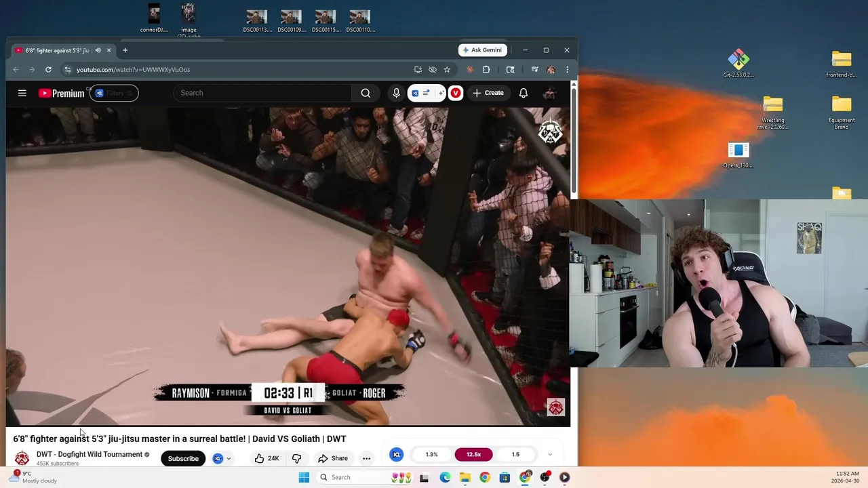The width and height of the screenshot is (868, 488).
Task: Subscribe to the DWT channel
Action: tap(183, 459)
